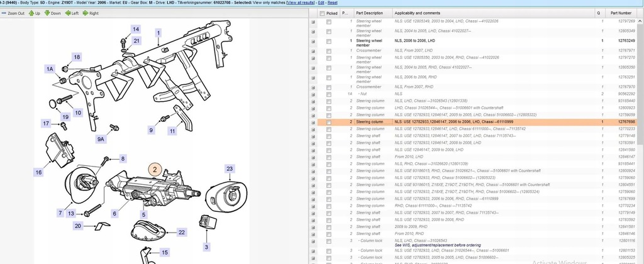Select callout 20 on the diagram
Screen dimensions: 644x264
[x=78, y=226]
